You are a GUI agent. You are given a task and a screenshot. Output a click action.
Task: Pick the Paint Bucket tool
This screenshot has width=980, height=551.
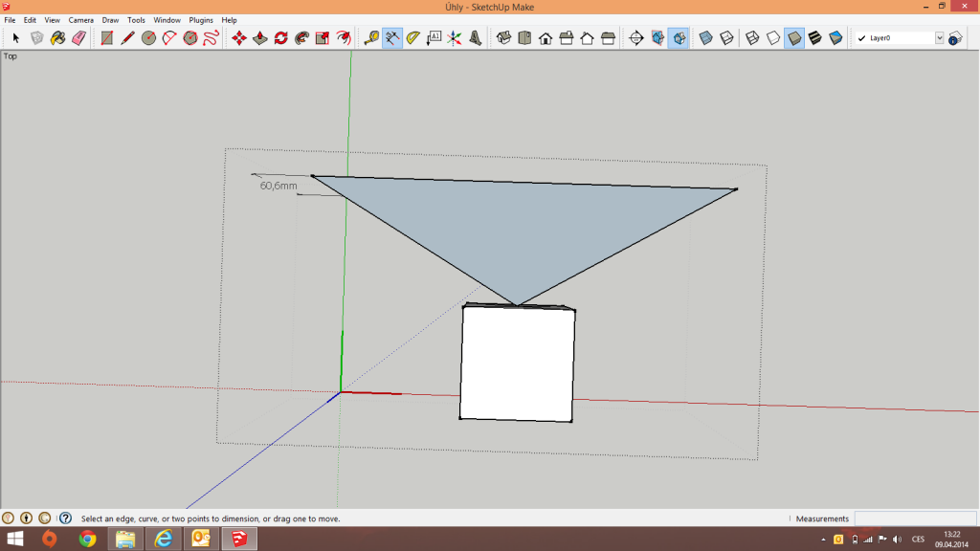pyautogui.click(x=57, y=38)
